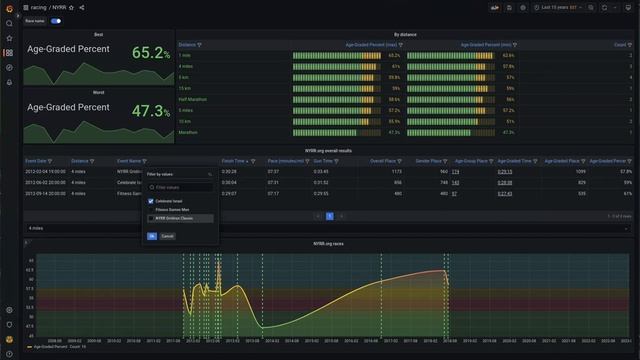Open dashboard browser next to racing / NYRR
640x360 pixels.
(26, 7)
